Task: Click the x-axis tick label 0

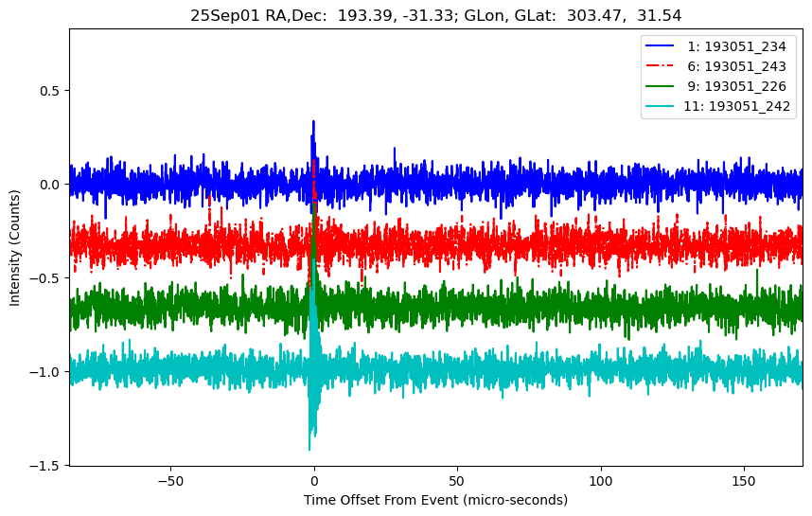Action: (314, 481)
